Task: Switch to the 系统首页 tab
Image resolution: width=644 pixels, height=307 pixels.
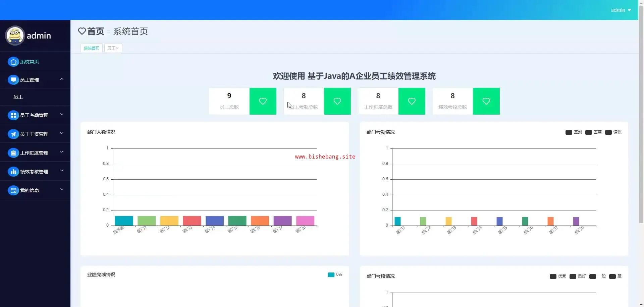Action: point(92,48)
